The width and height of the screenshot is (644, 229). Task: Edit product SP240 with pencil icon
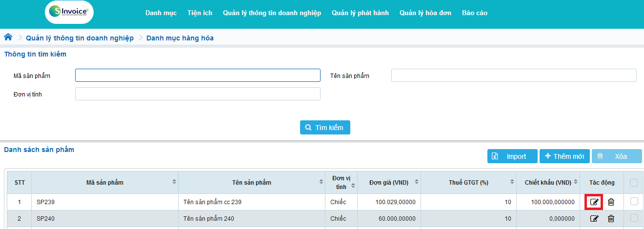pos(594,219)
